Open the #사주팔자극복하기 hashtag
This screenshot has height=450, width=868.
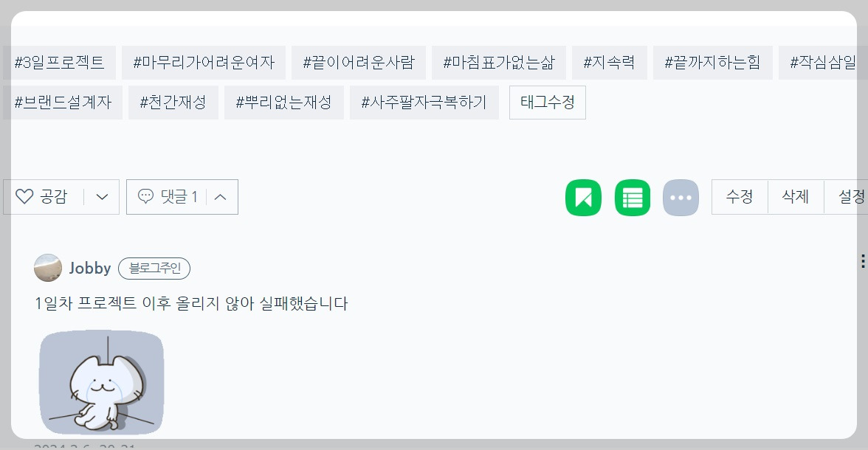[424, 103]
